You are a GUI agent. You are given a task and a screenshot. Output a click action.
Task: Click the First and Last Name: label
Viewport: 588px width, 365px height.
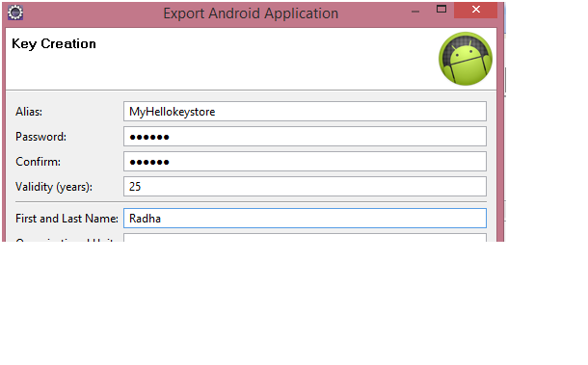point(67,219)
